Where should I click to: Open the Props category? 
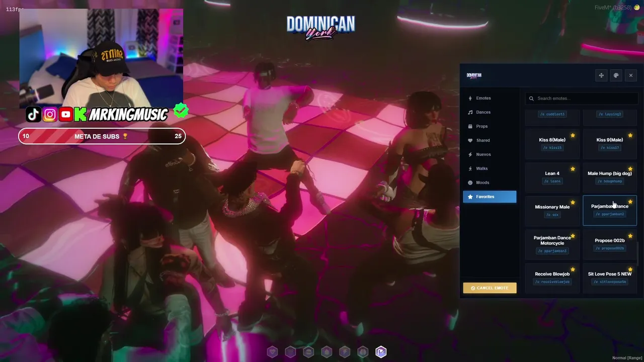coord(490,126)
